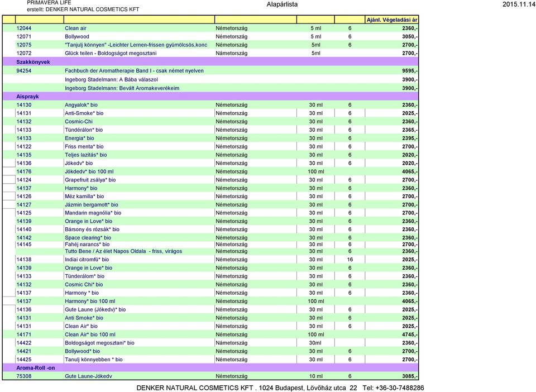Select 'Glück teilen - Boldogságot megosztani' item
The height and width of the screenshot is (392, 536).
tap(111, 53)
